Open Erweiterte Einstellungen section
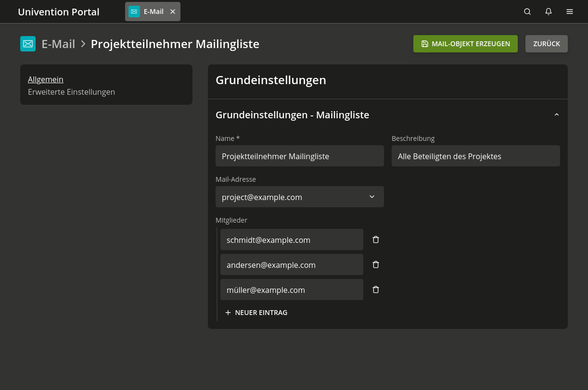The width and height of the screenshot is (588, 390). [x=71, y=92]
